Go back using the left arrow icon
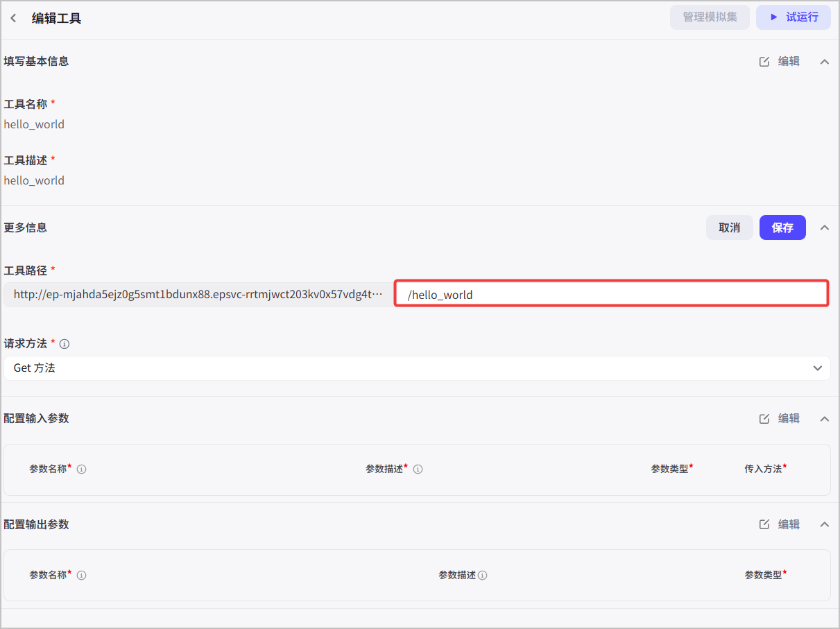Image resolution: width=840 pixels, height=629 pixels. pos(13,18)
